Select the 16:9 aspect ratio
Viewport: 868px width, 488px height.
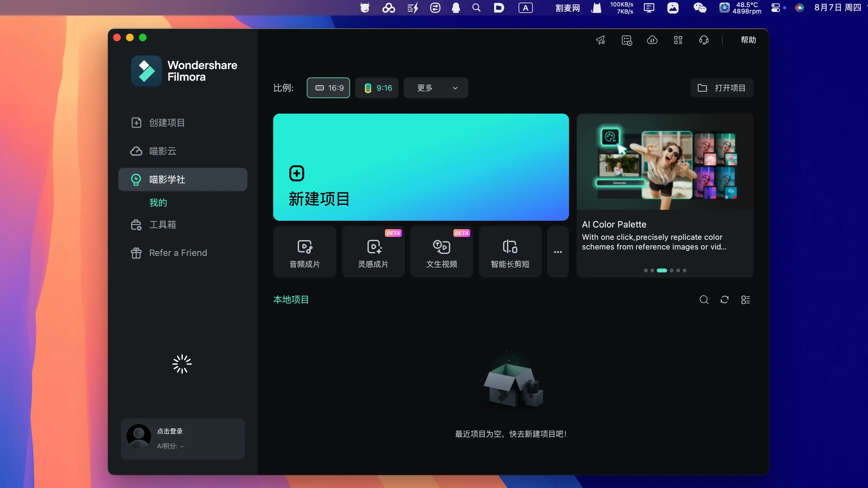click(328, 88)
